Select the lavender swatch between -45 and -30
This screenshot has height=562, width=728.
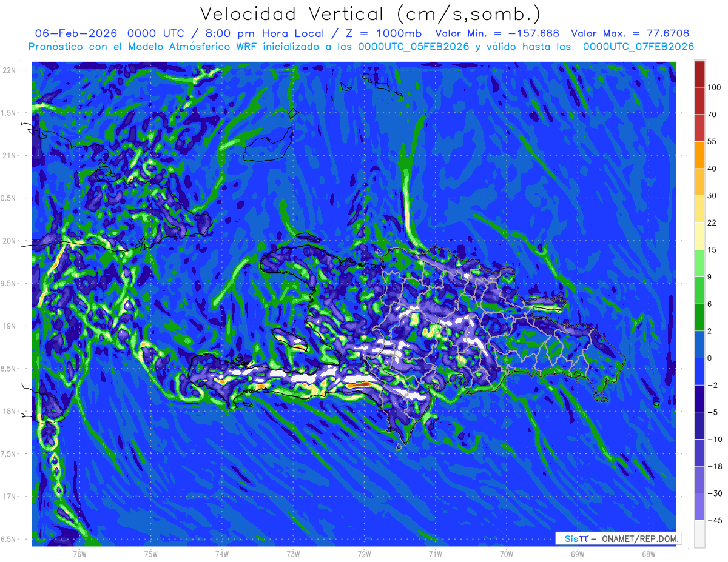point(700,507)
